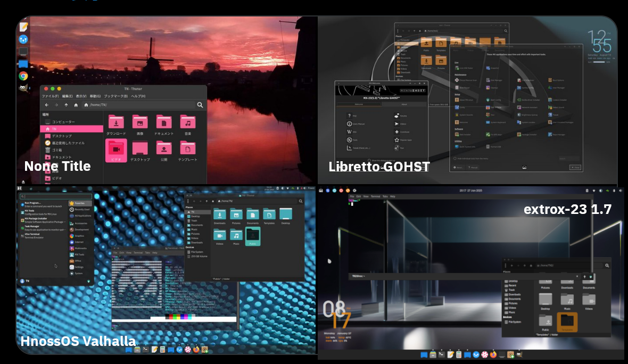The width and height of the screenshot is (628, 364).
Task: Open the monitor icon in None Title dock
Action: (x=23, y=52)
